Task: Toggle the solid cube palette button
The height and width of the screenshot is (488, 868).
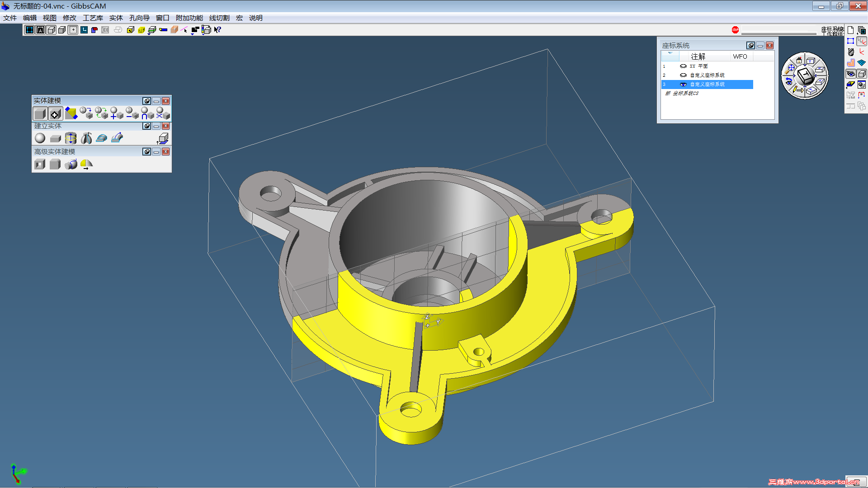Action: coord(862,74)
